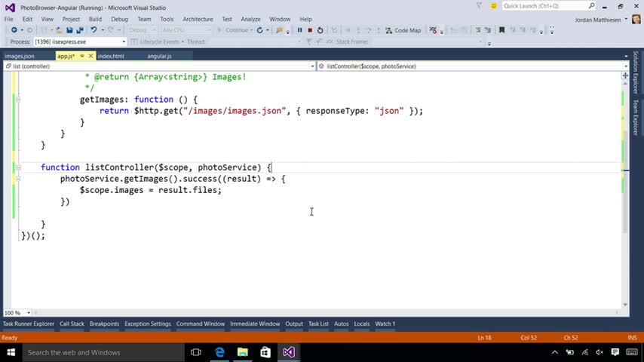Click the split editor handle above scrollbar
Viewport: 644px width, 362px height.
[x=625, y=75]
